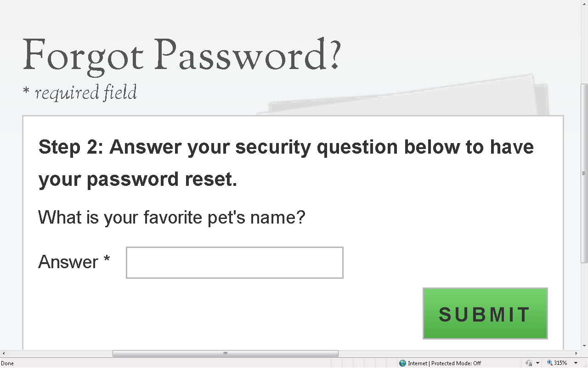The width and height of the screenshot is (588, 368).
Task: Click the favorite pet's name security question
Action: tap(172, 217)
